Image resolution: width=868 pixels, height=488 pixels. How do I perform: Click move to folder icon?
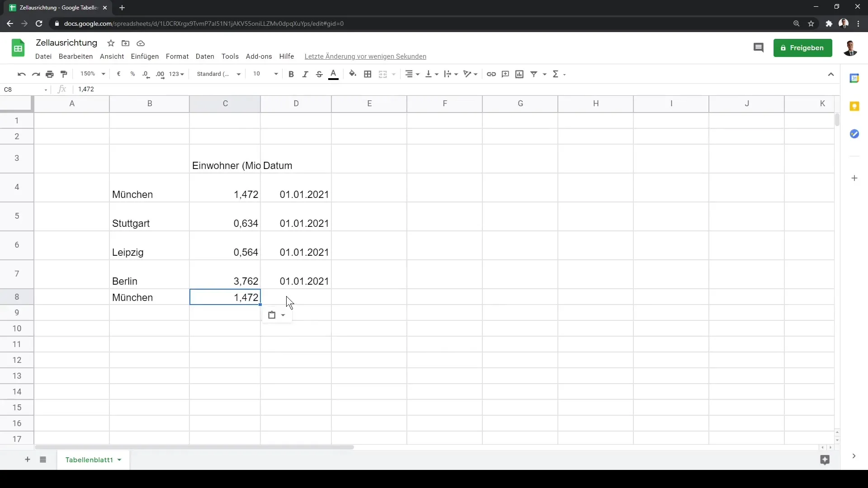pyautogui.click(x=126, y=43)
